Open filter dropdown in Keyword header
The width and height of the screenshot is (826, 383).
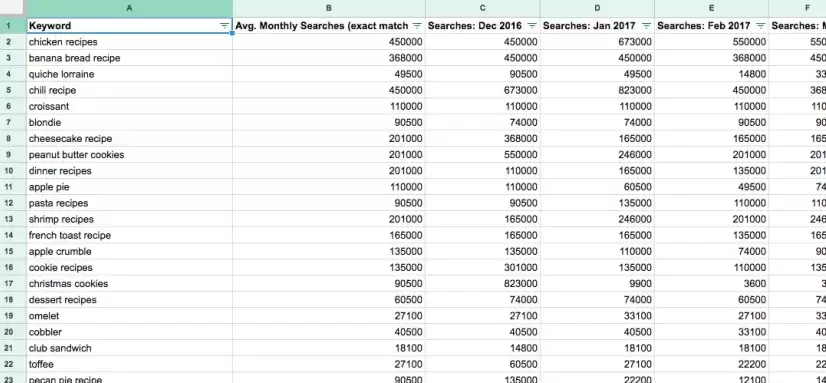coord(224,26)
